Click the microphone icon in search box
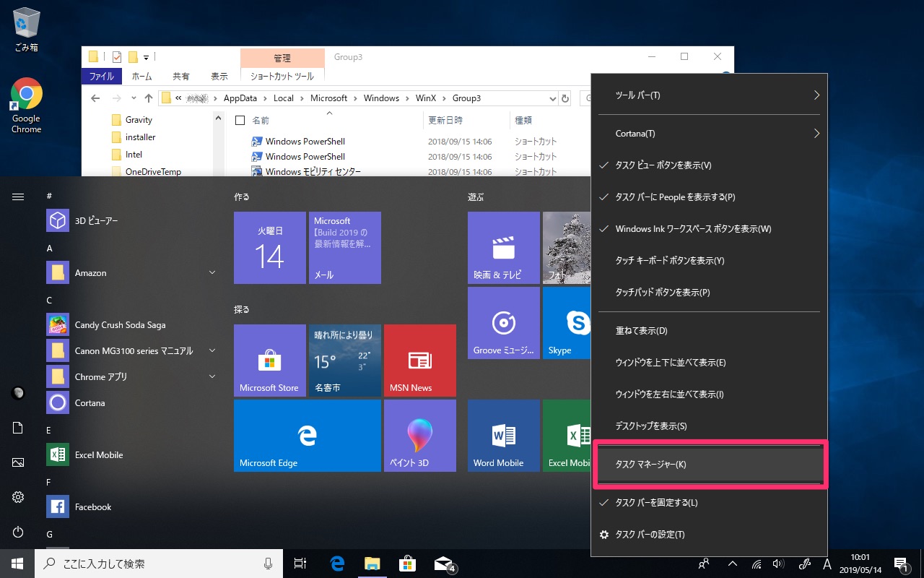The image size is (924, 578). coord(269,564)
